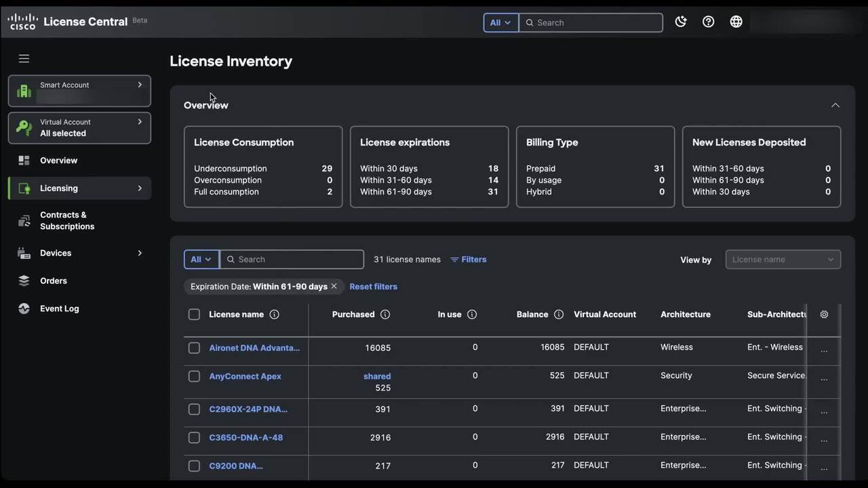Open the View by License name dropdown
Image resolution: width=868 pixels, height=488 pixels.
(783, 260)
